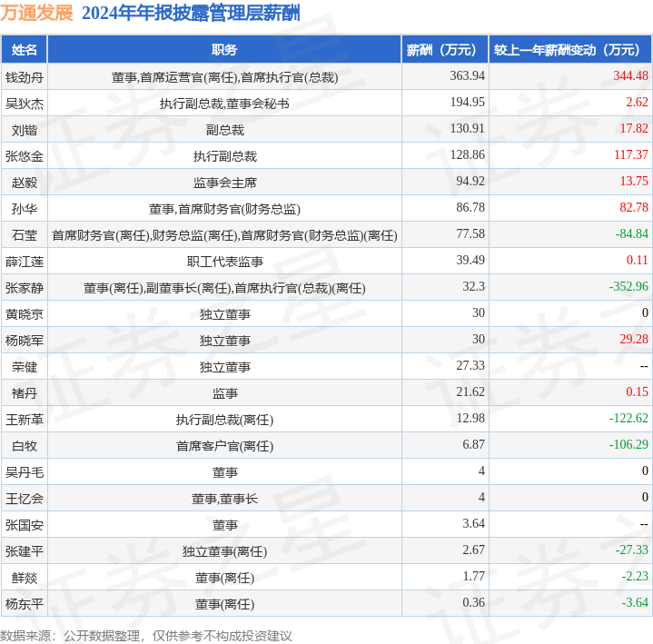
Task: Click the 姓名 column header
Action: tap(25, 50)
